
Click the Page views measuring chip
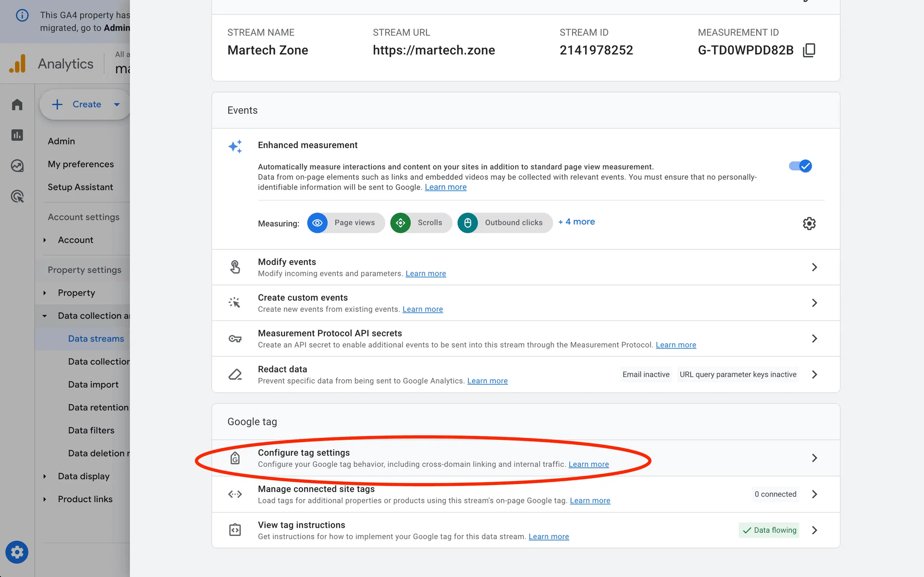tap(346, 223)
